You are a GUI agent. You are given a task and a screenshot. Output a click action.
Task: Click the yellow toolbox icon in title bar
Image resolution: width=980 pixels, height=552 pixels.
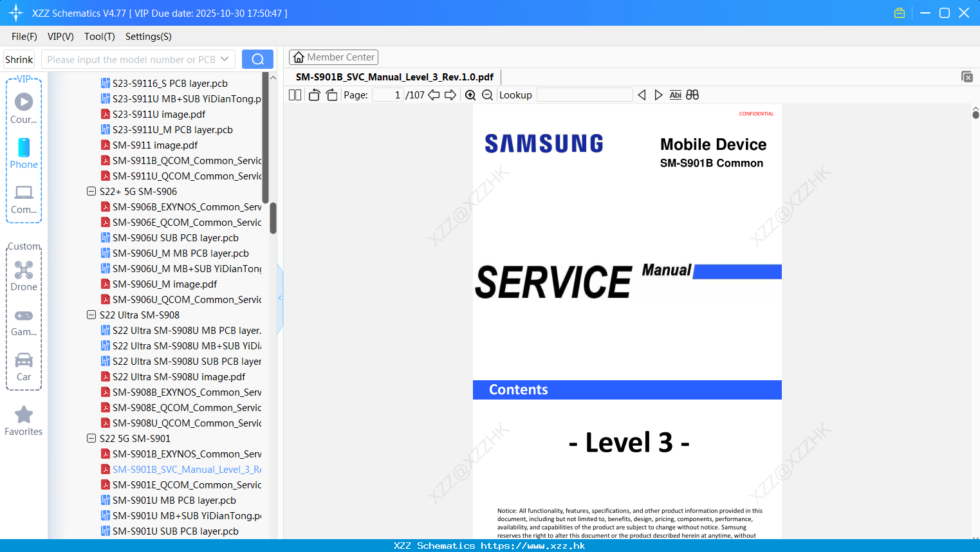pyautogui.click(x=899, y=13)
